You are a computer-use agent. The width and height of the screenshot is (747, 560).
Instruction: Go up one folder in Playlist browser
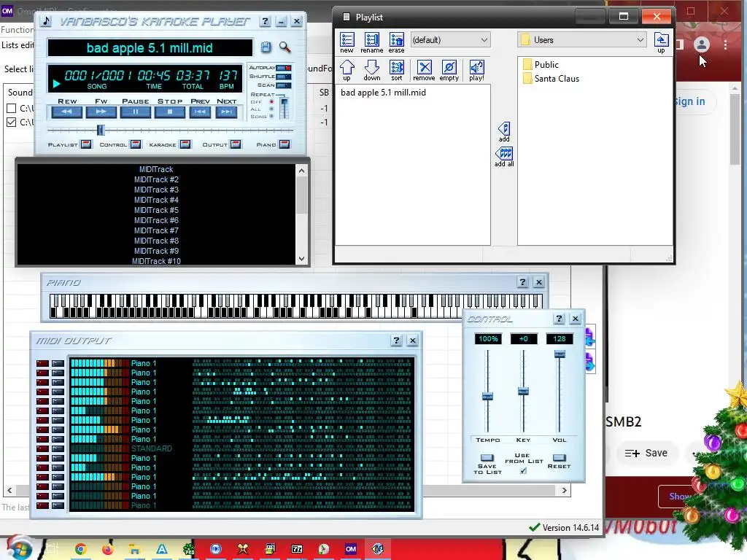661,42
